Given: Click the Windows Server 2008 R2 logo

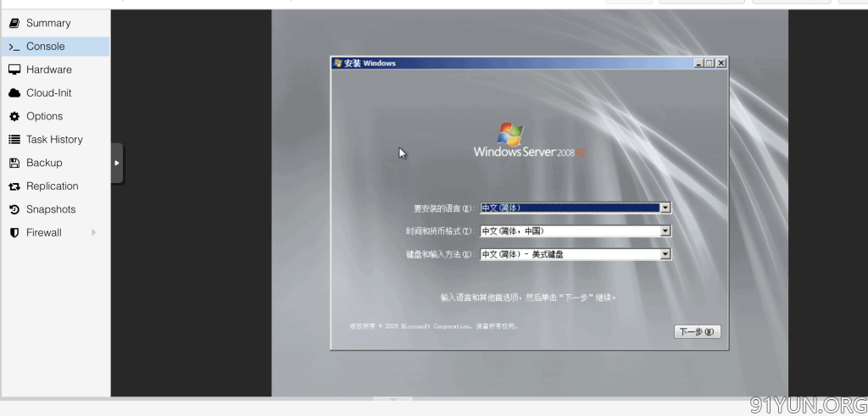Looking at the screenshot, I should pos(529,140).
